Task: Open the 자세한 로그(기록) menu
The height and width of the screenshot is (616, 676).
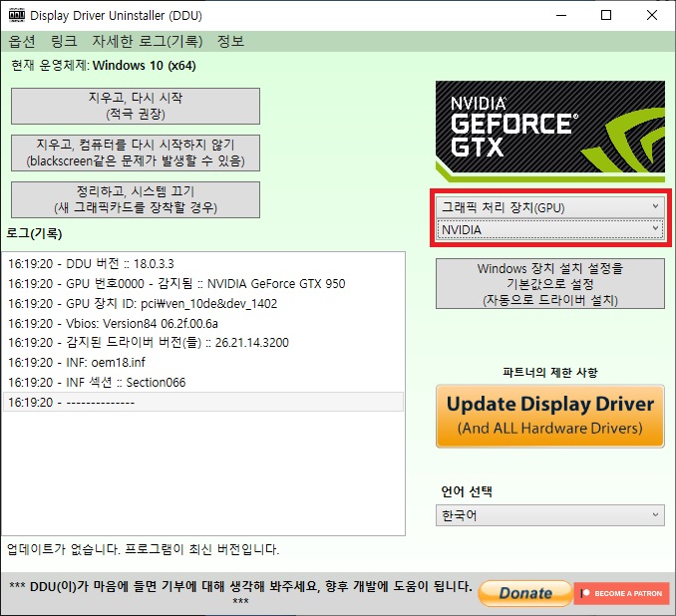Action: point(147,42)
